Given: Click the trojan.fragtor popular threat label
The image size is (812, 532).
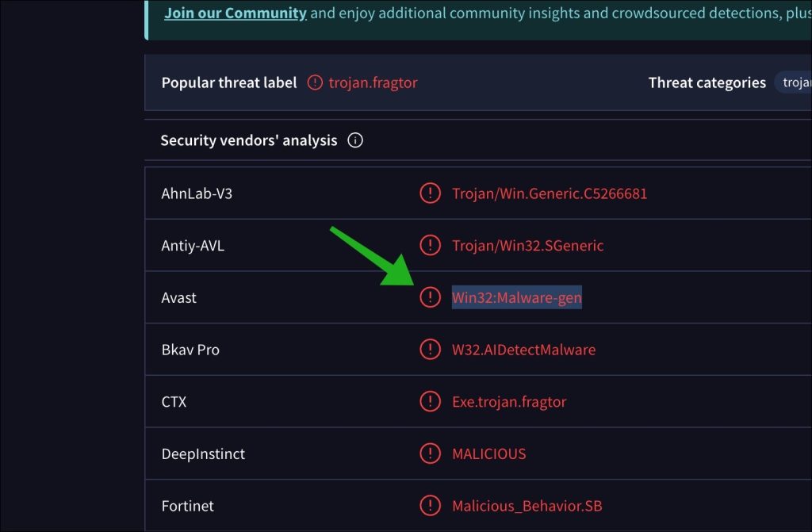Looking at the screenshot, I should tap(373, 82).
